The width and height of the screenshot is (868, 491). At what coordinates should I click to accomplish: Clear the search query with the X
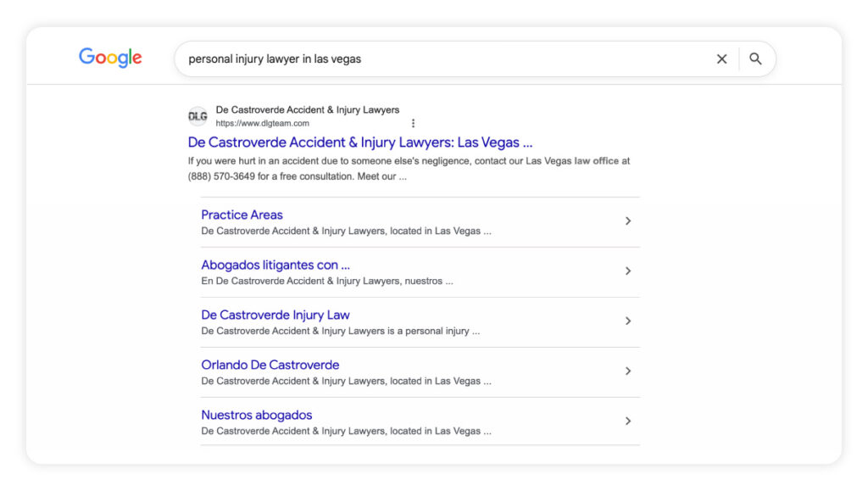coord(721,59)
